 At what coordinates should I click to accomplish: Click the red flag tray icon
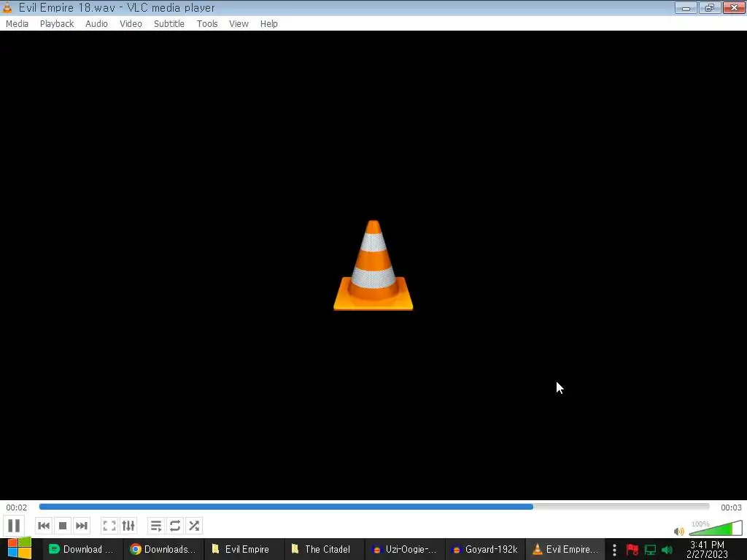(x=632, y=550)
